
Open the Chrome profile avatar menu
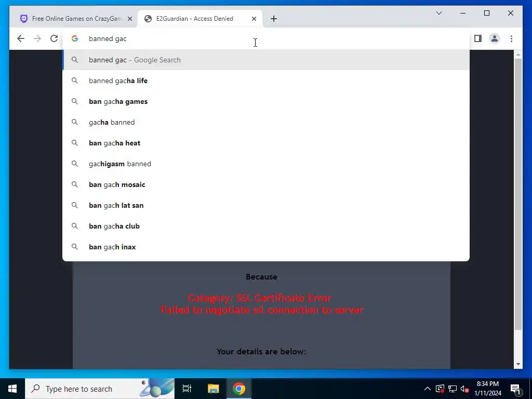pyautogui.click(x=495, y=38)
